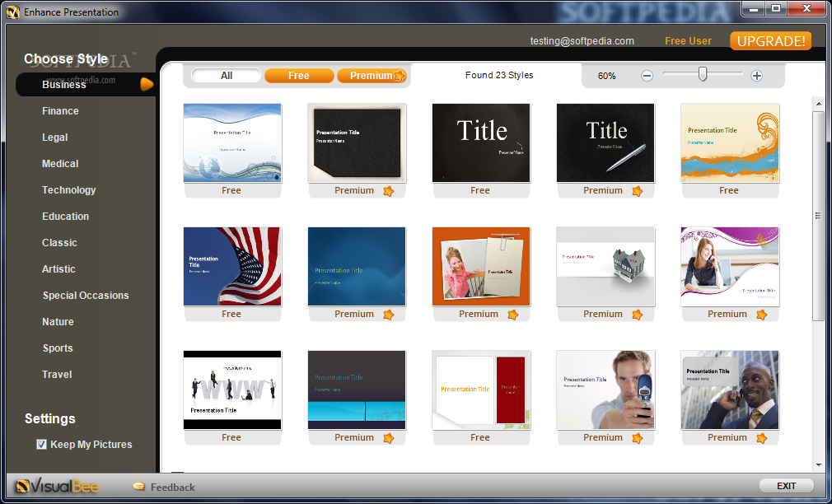Click the EXIT button
The image size is (832, 504).
coord(786,486)
